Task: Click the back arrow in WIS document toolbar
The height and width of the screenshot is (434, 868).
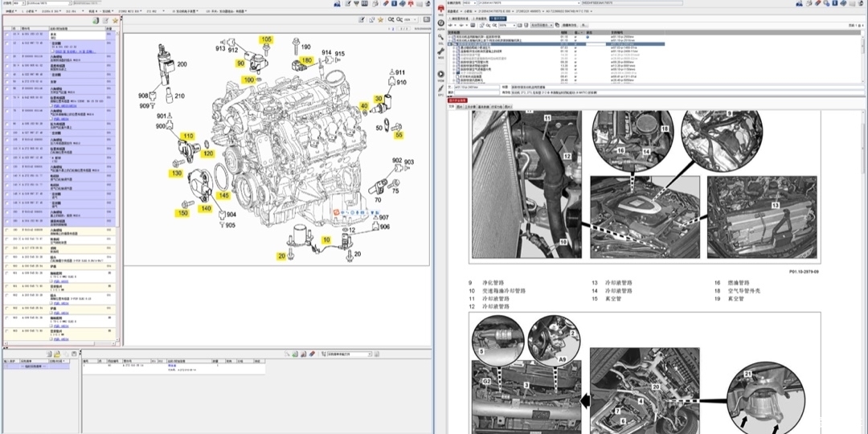Action: tap(450, 25)
